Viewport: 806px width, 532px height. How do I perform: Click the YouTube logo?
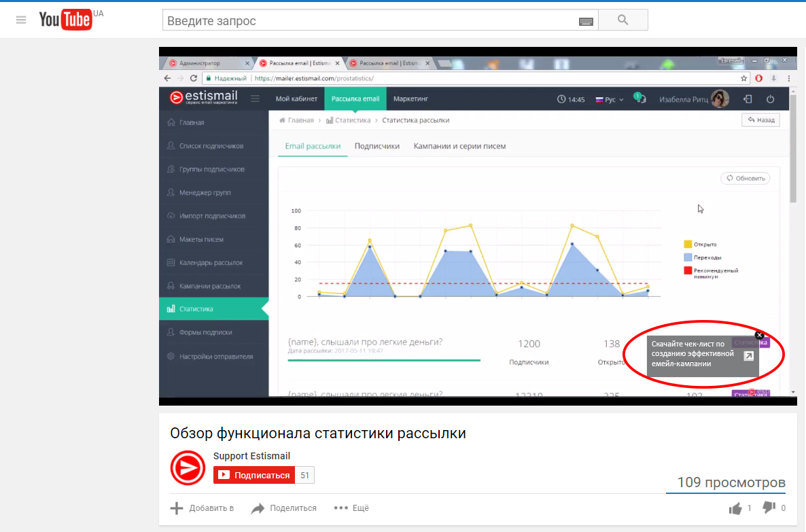click(65, 20)
